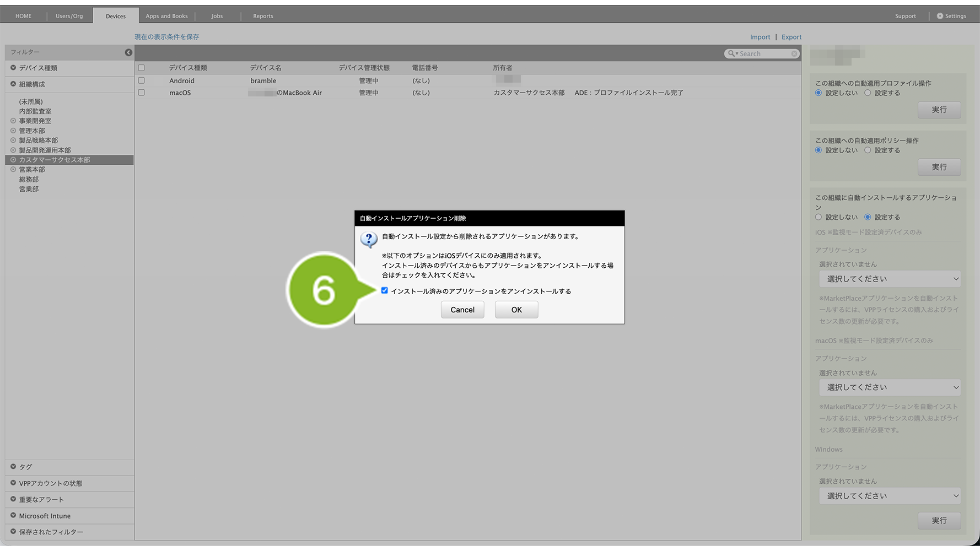980x551 pixels.
Task: Choose 設定する for auto install applications
Action: 868,217
